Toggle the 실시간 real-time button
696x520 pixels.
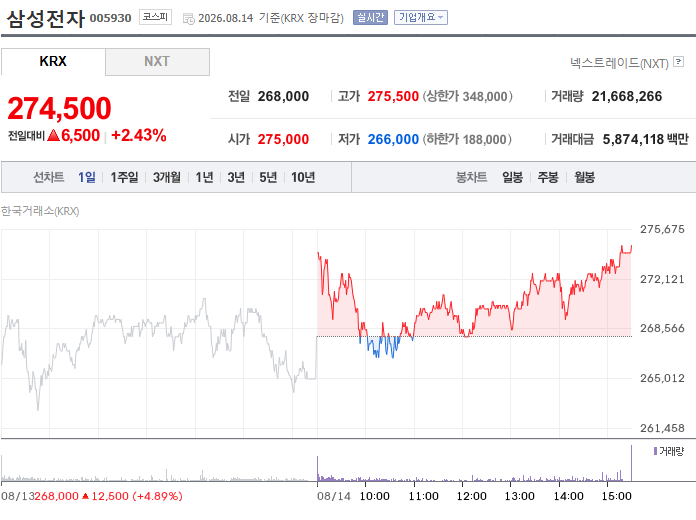point(370,18)
